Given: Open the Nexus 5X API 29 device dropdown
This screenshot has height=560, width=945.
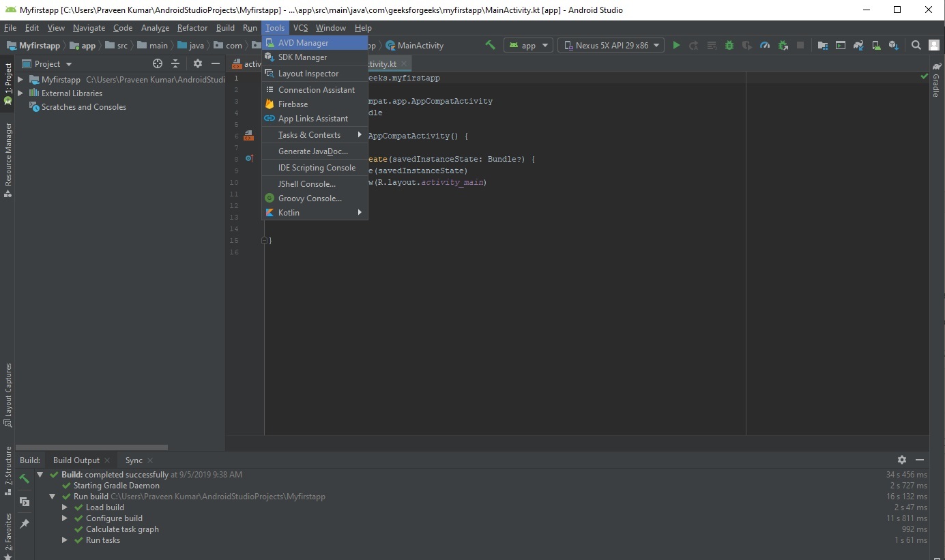Looking at the screenshot, I should [611, 46].
